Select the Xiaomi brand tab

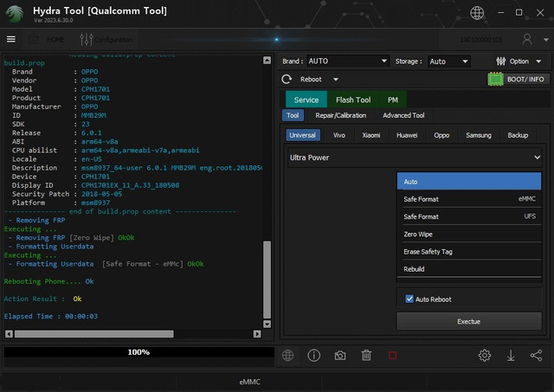pos(371,135)
